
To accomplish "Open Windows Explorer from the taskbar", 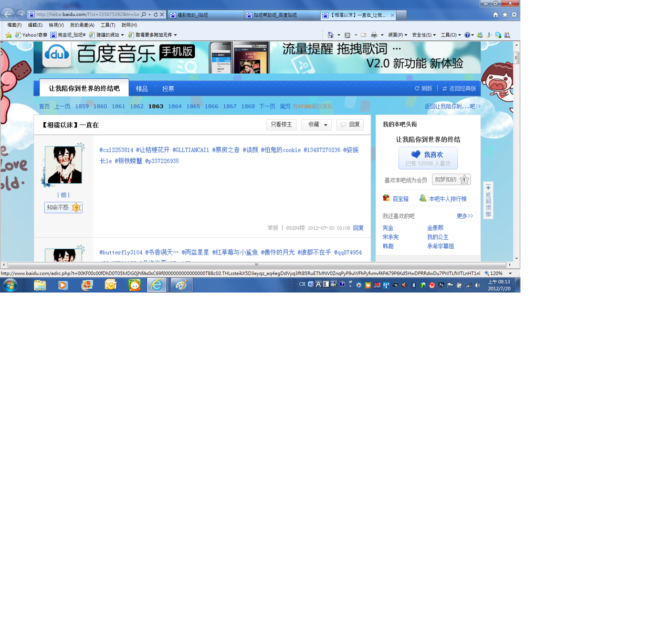I will [x=40, y=285].
